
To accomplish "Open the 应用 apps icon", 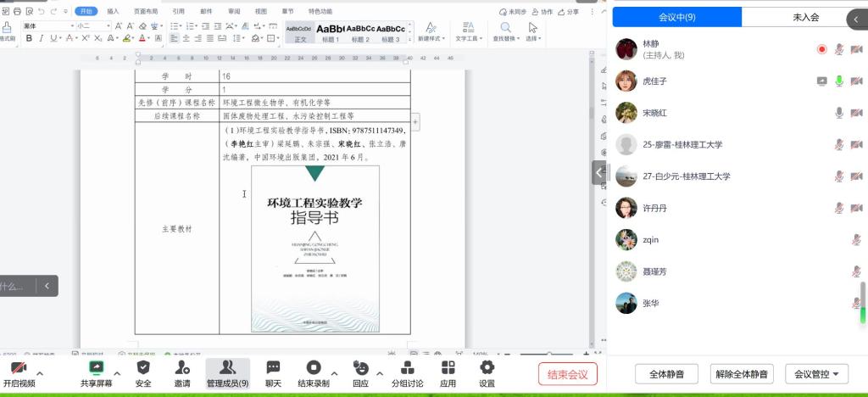I will point(448,367).
